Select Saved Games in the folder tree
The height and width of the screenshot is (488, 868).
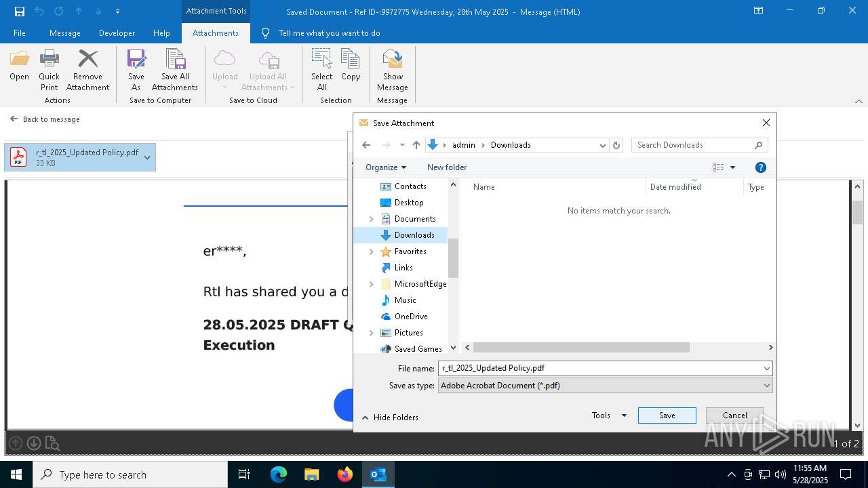(418, 349)
